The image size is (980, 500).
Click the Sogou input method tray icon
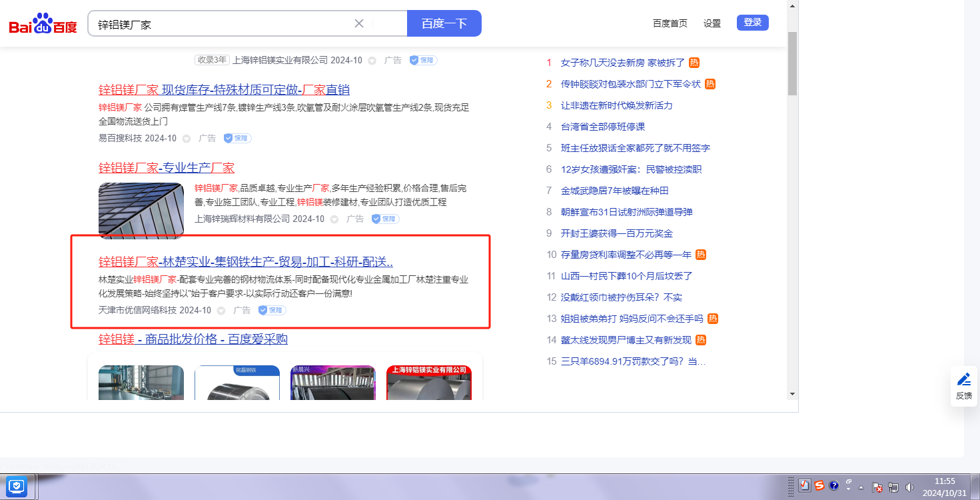819,486
